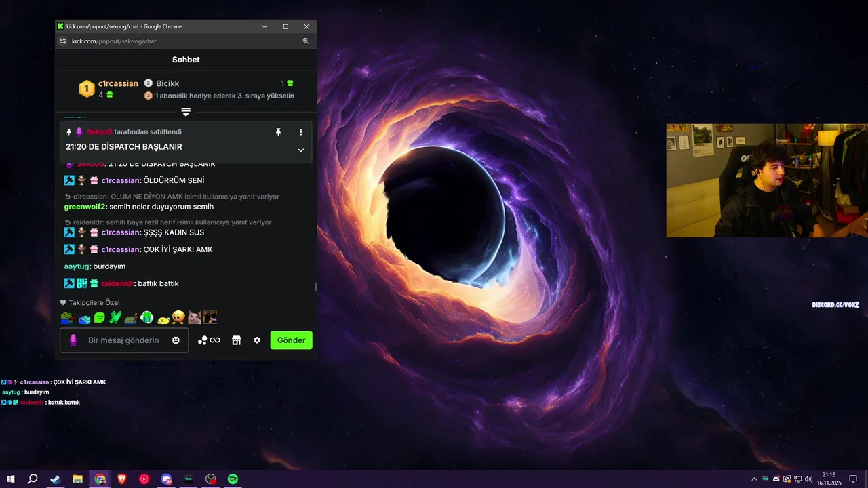Open OBS Studio from the taskbar
Screen dimensions: 868x488
click(x=211, y=479)
